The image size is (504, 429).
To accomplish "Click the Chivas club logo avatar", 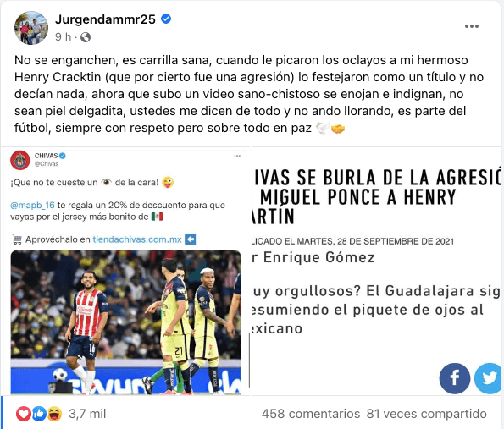I will click(20, 160).
